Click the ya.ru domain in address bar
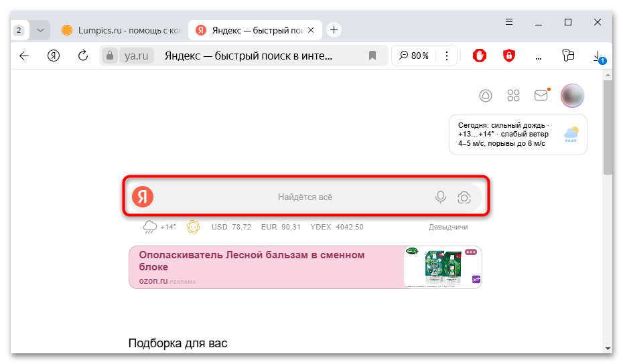Viewport: 623px width, 364px height. [x=136, y=56]
